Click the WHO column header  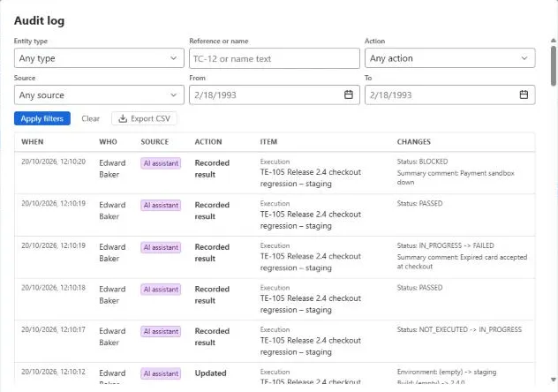coord(109,142)
